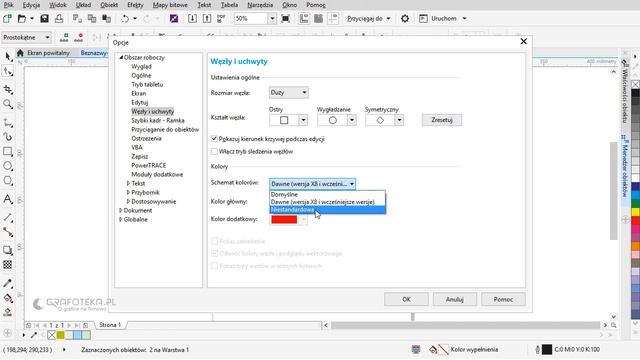Select the Crop tool

tap(8, 89)
